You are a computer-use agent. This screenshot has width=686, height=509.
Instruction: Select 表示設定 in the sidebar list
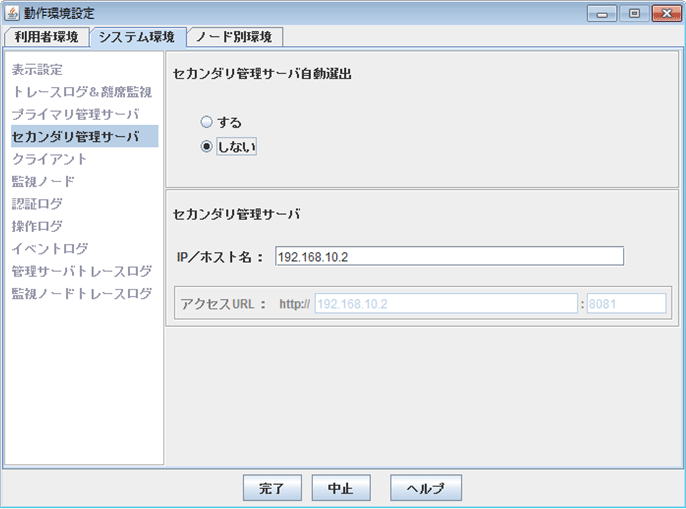tap(37, 70)
